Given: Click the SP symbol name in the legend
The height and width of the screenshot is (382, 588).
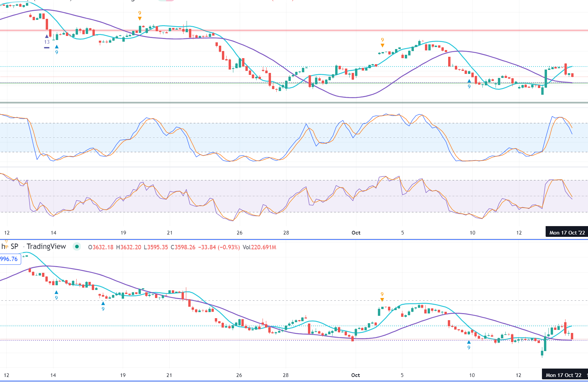Looking at the screenshot, I should (x=14, y=247).
